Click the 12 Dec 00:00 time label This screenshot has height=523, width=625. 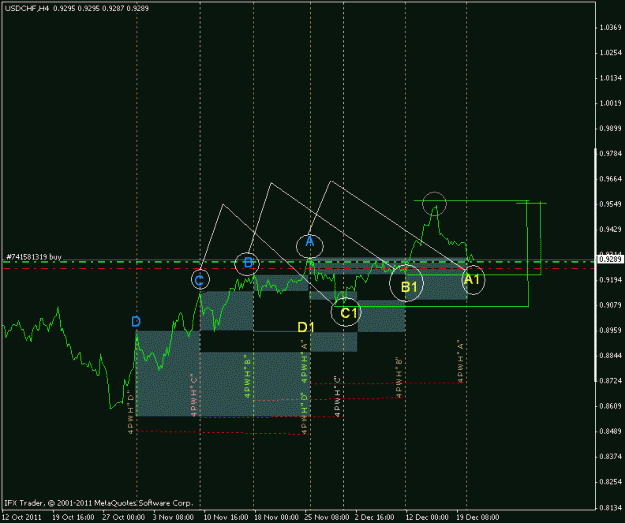click(427, 517)
